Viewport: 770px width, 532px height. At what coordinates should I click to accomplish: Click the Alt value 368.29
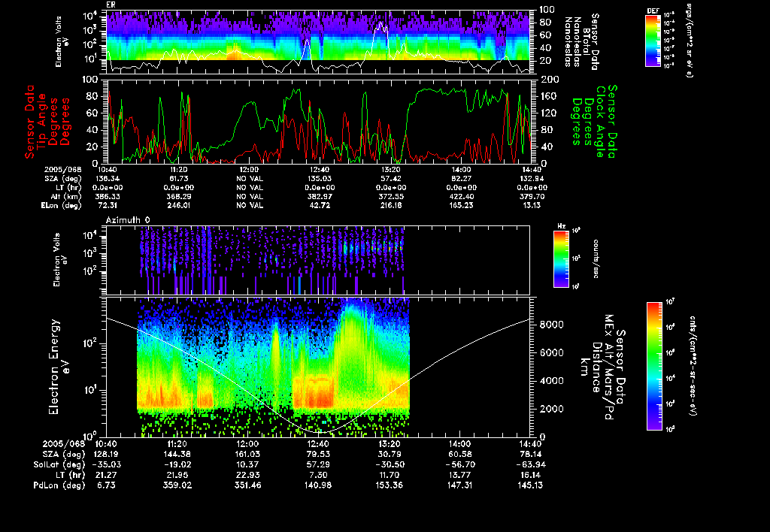(179, 196)
